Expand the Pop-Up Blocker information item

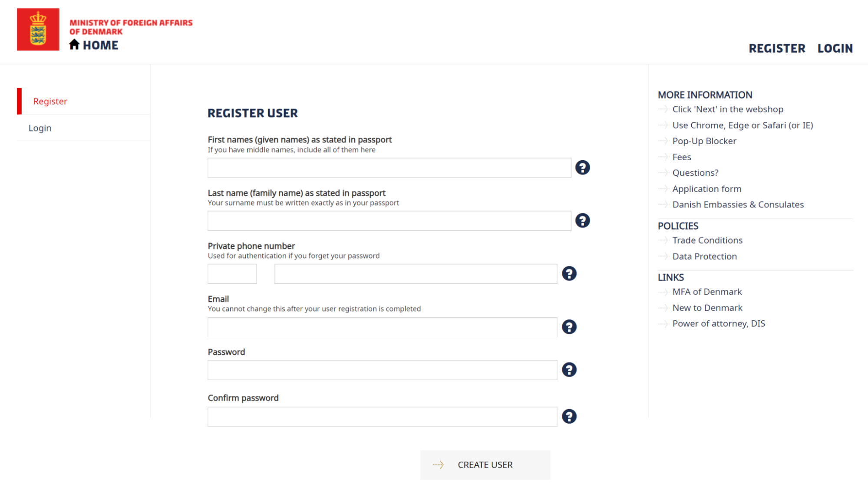(704, 141)
